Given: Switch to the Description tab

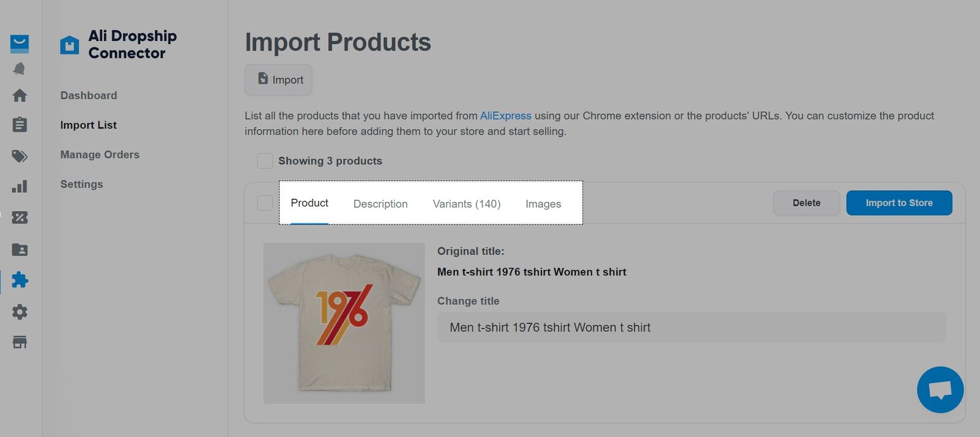Looking at the screenshot, I should coord(380,204).
